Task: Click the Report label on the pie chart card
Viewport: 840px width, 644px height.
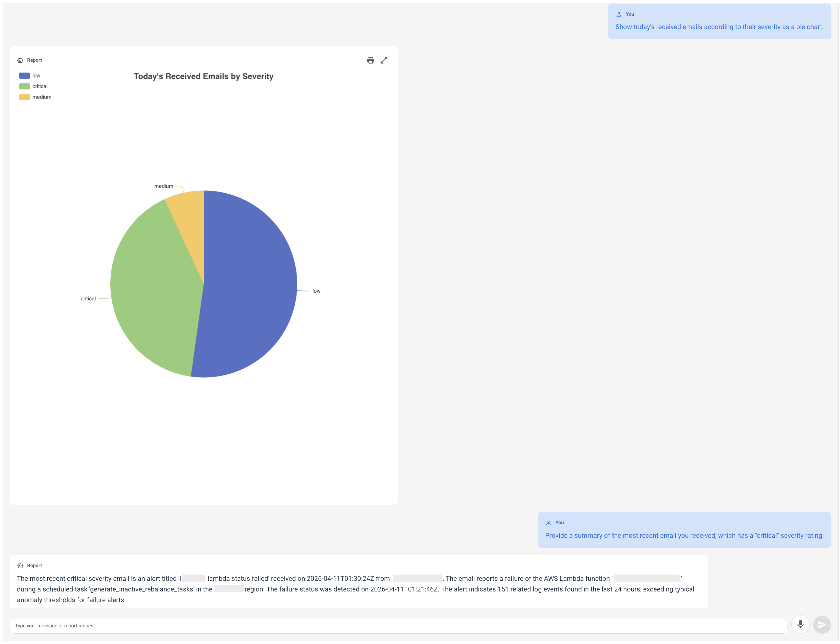Action: [34, 60]
